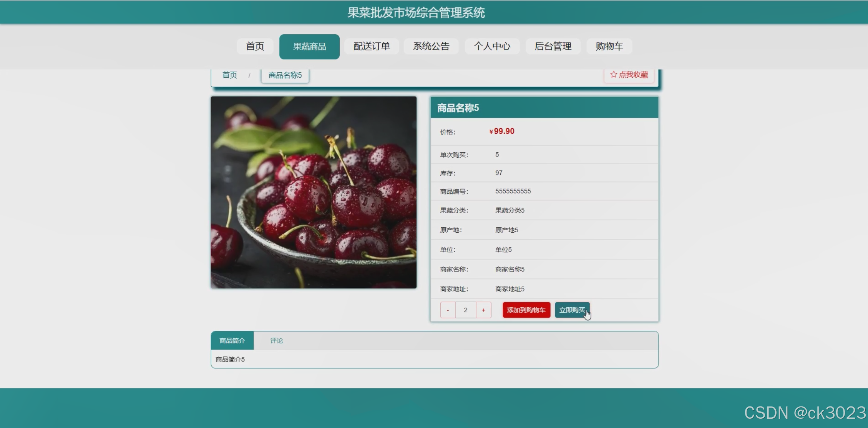Viewport: 868px width, 428px height.
Task: Click the 商品名称5 product title header
Action: pyautogui.click(x=458, y=108)
